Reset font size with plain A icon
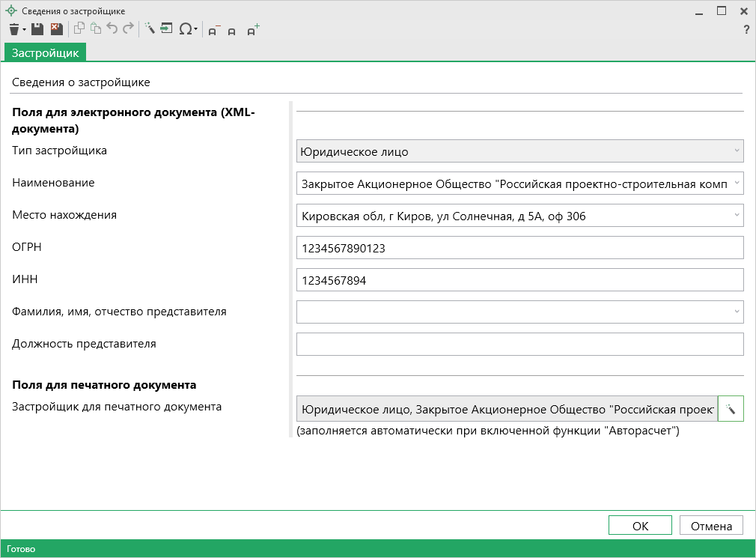 point(232,31)
